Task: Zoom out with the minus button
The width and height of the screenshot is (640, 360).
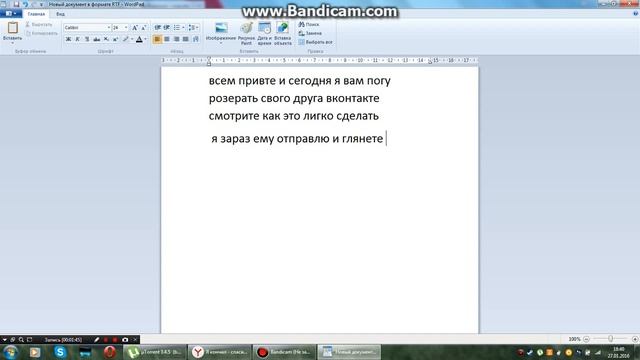Action: click(586, 339)
